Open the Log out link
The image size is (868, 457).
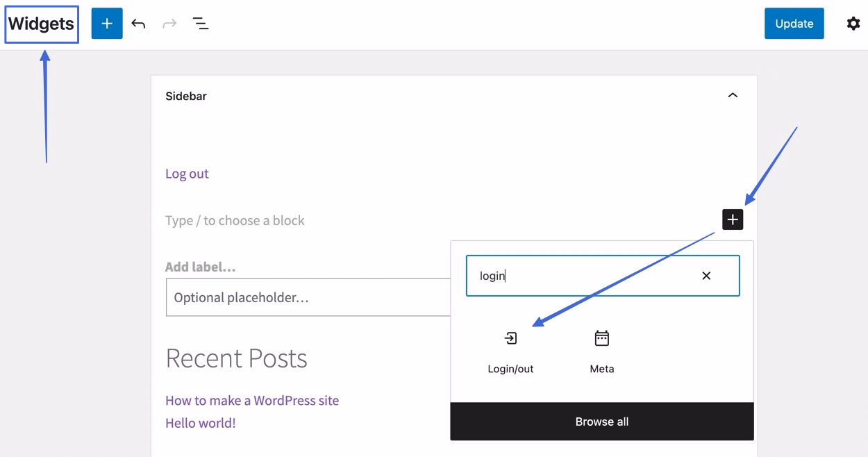(x=186, y=174)
